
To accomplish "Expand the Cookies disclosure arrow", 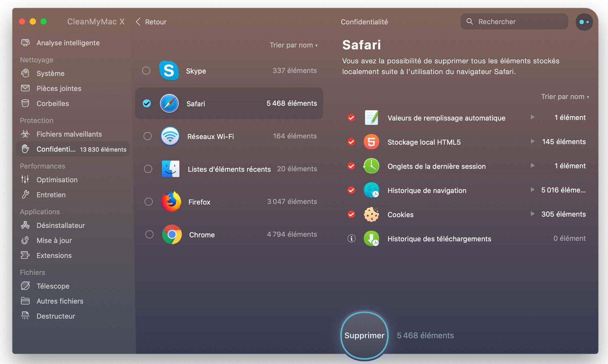I will coord(533,214).
